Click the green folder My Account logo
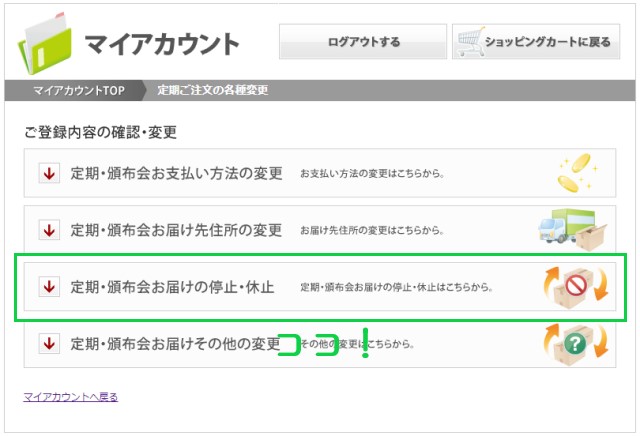Viewport: 640px width, 436px height. point(46,40)
